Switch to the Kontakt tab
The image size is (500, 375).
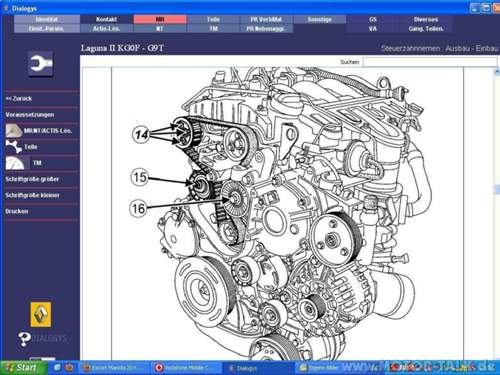tap(107, 19)
